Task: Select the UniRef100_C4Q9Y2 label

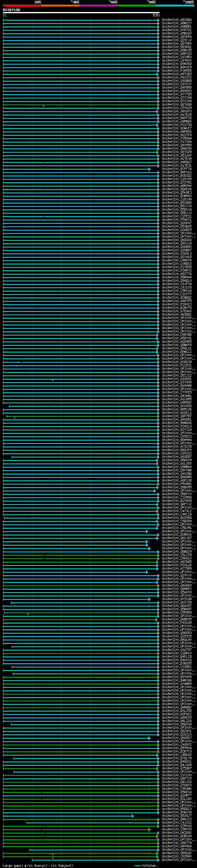Action: pos(177,745)
